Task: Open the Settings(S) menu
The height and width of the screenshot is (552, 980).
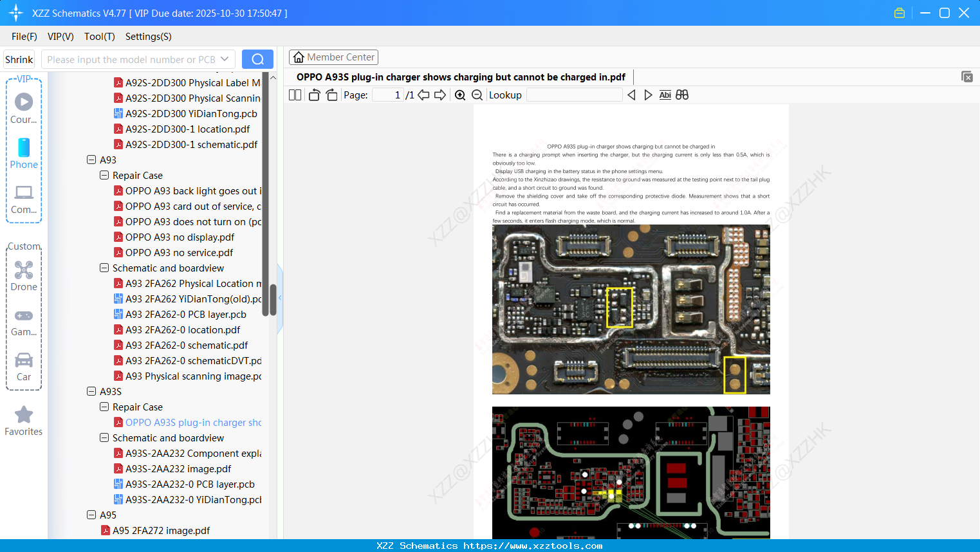Action: (x=148, y=37)
